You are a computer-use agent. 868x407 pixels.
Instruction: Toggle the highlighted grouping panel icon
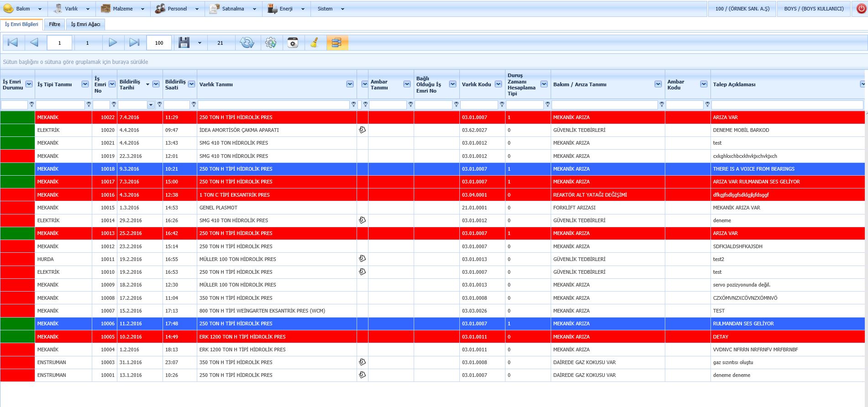(337, 43)
